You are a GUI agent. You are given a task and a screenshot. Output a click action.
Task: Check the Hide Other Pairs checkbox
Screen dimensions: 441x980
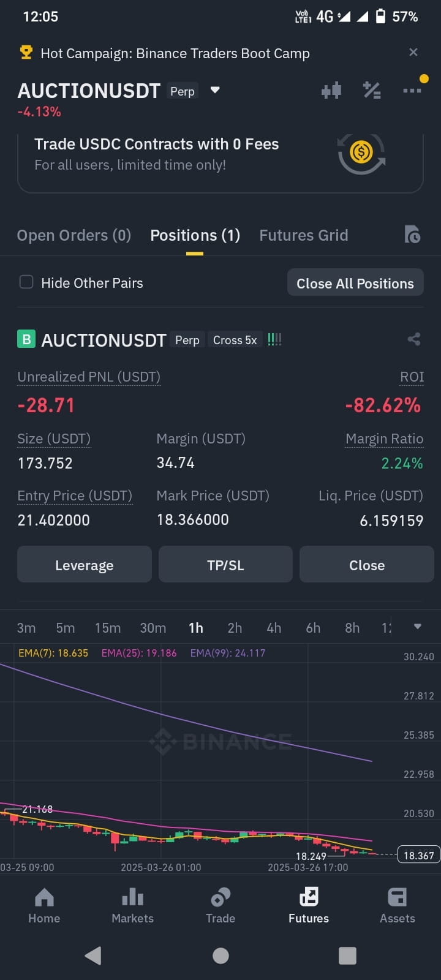[x=26, y=282]
